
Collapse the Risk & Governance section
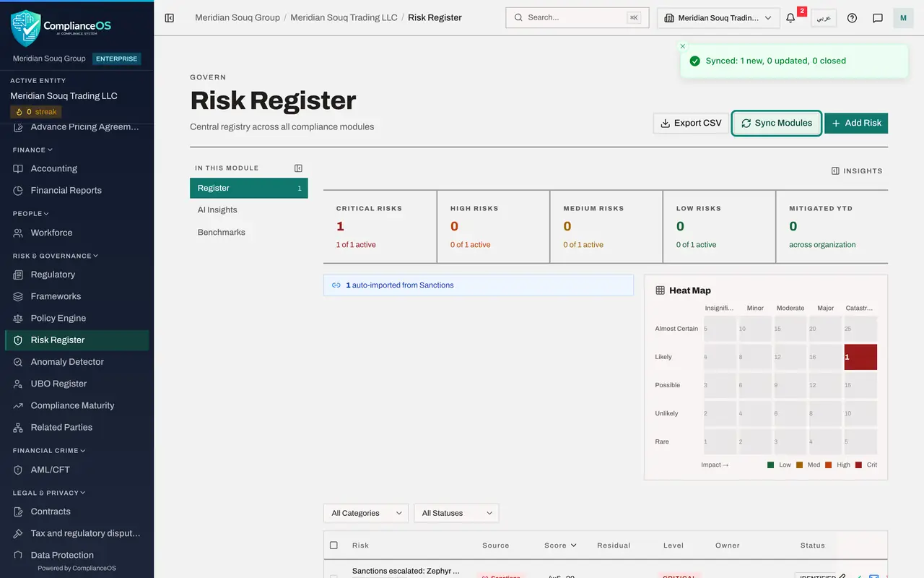click(x=56, y=256)
